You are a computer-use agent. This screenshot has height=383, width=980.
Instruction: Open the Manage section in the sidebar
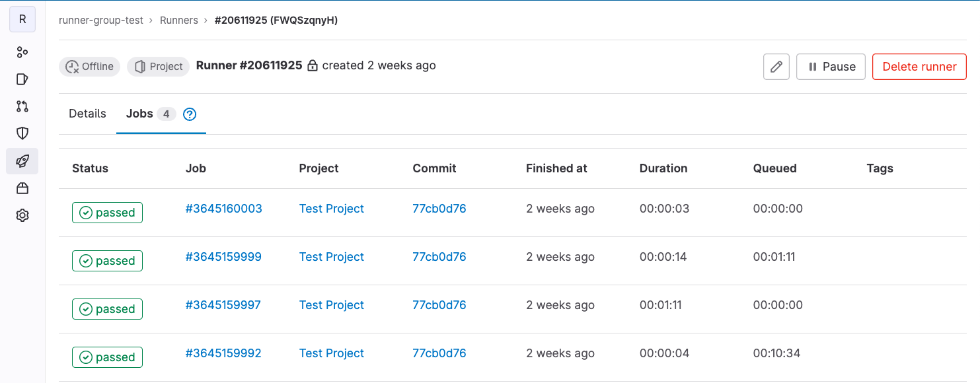(x=22, y=52)
